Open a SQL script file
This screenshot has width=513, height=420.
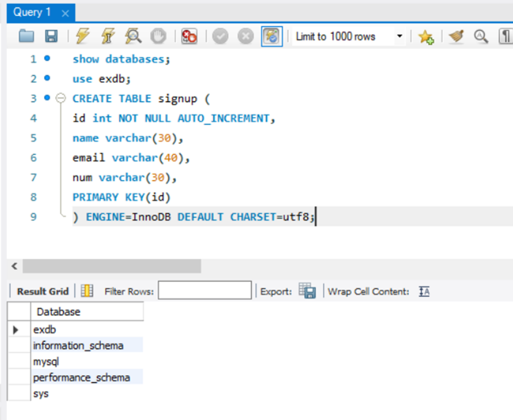click(26, 36)
